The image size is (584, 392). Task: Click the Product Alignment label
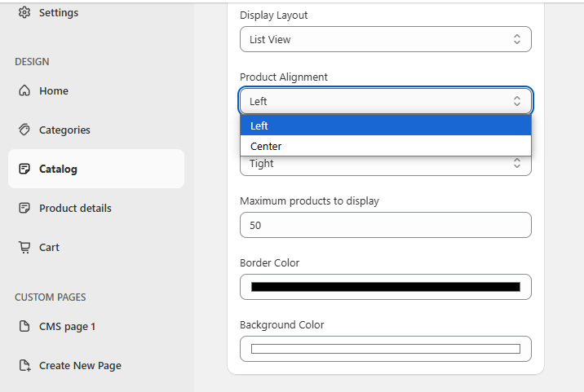pyautogui.click(x=284, y=77)
